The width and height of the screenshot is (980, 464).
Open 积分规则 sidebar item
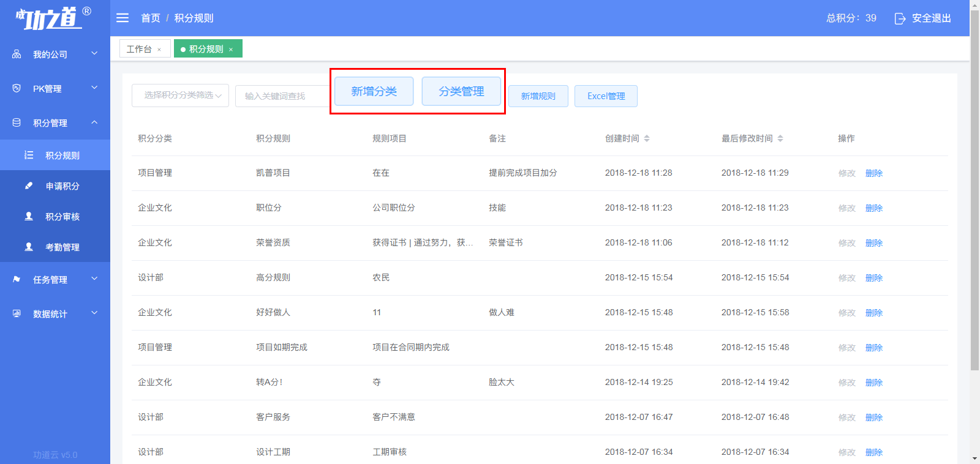click(x=55, y=155)
